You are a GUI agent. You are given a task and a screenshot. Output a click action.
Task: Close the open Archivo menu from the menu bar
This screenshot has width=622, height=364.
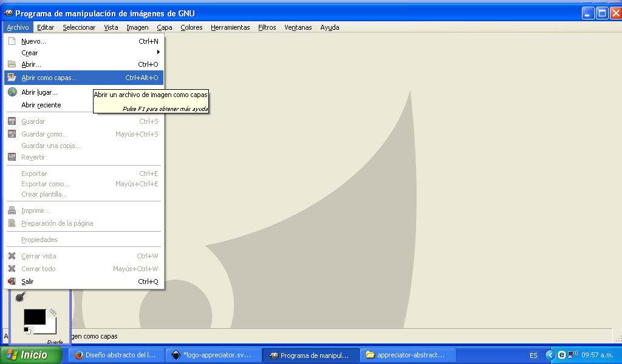pyautogui.click(x=18, y=27)
